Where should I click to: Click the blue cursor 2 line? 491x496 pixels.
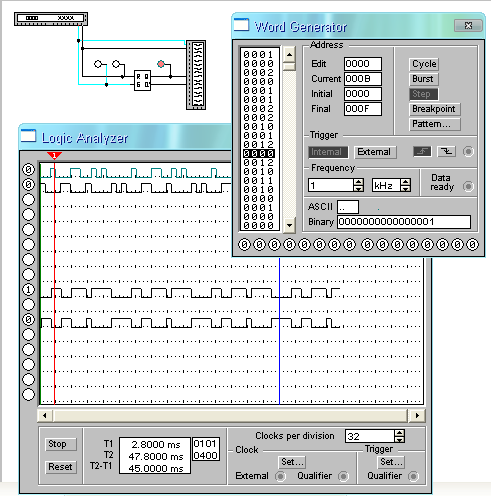(279, 330)
